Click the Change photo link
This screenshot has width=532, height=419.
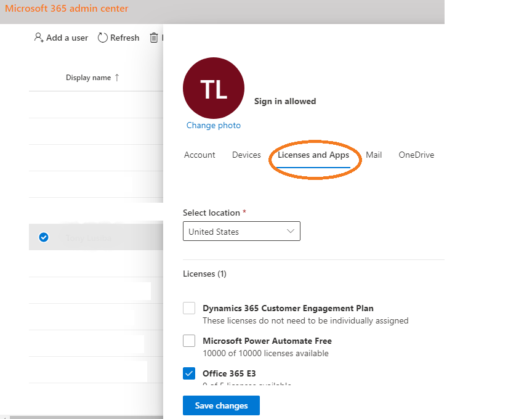pyautogui.click(x=214, y=125)
